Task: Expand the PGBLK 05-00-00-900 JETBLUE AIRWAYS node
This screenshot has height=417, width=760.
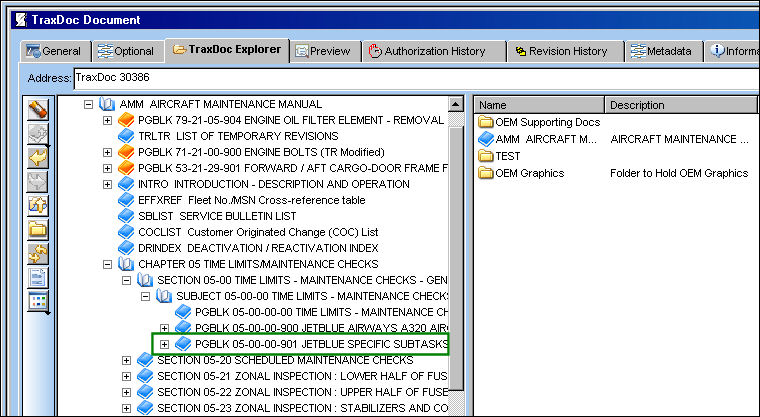Action: [164, 328]
